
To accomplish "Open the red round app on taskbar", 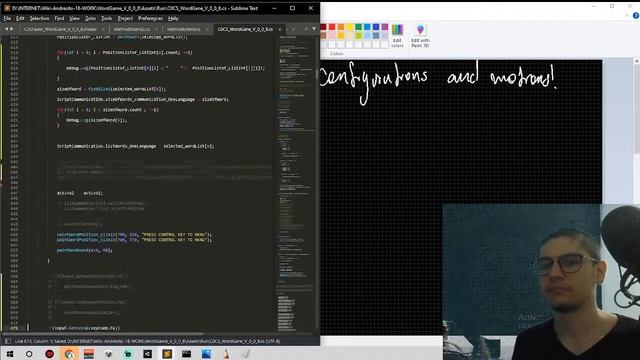I will 49,354.
